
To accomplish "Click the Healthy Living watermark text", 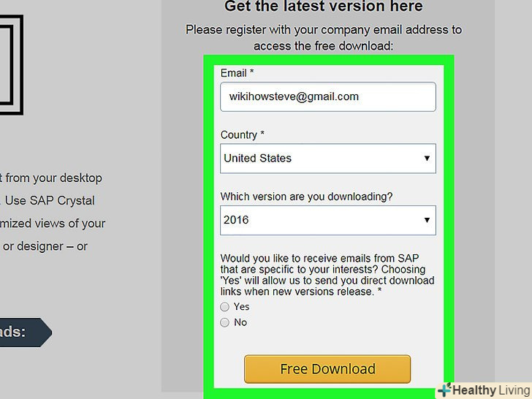I will [491, 390].
